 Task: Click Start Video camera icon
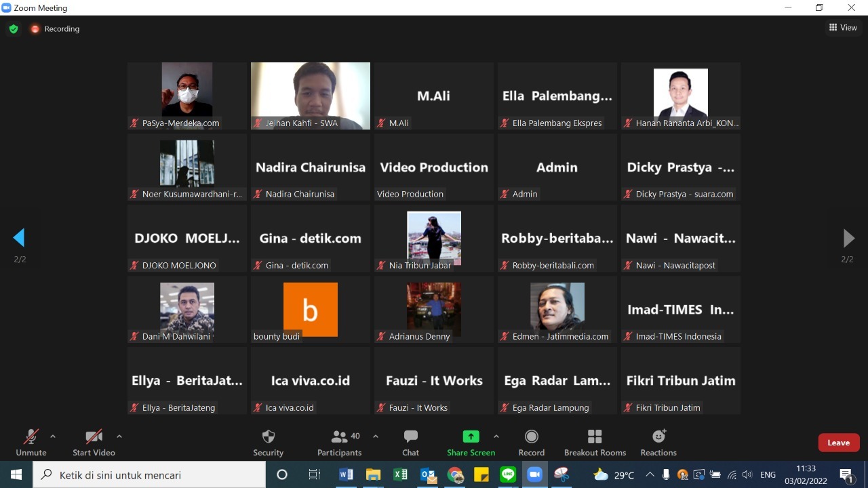click(94, 436)
